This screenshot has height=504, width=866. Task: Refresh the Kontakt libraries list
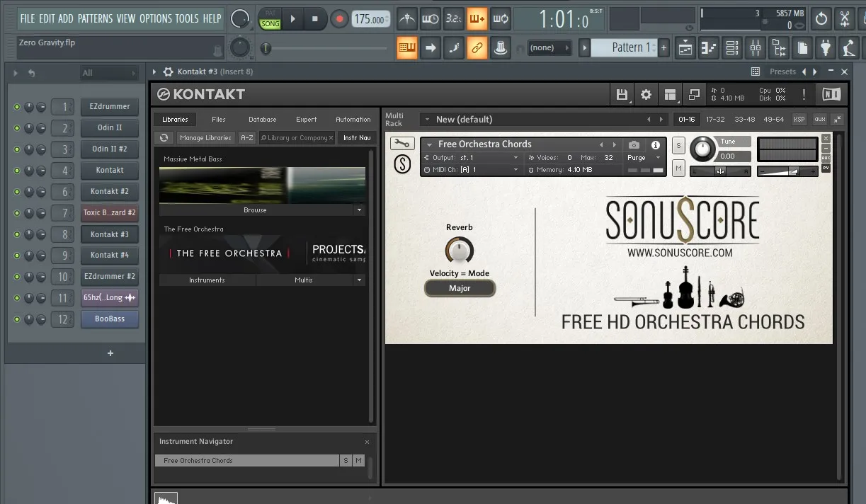pos(164,137)
